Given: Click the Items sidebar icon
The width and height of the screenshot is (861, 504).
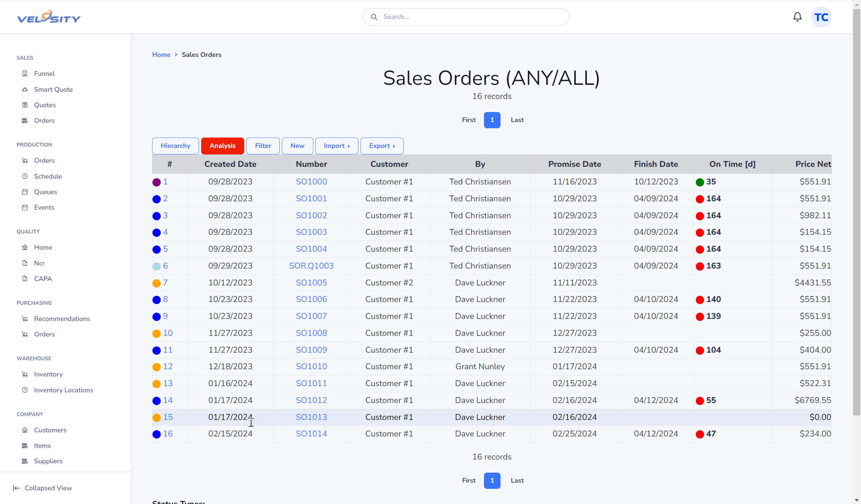Looking at the screenshot, I should click(x=25, y=445).
